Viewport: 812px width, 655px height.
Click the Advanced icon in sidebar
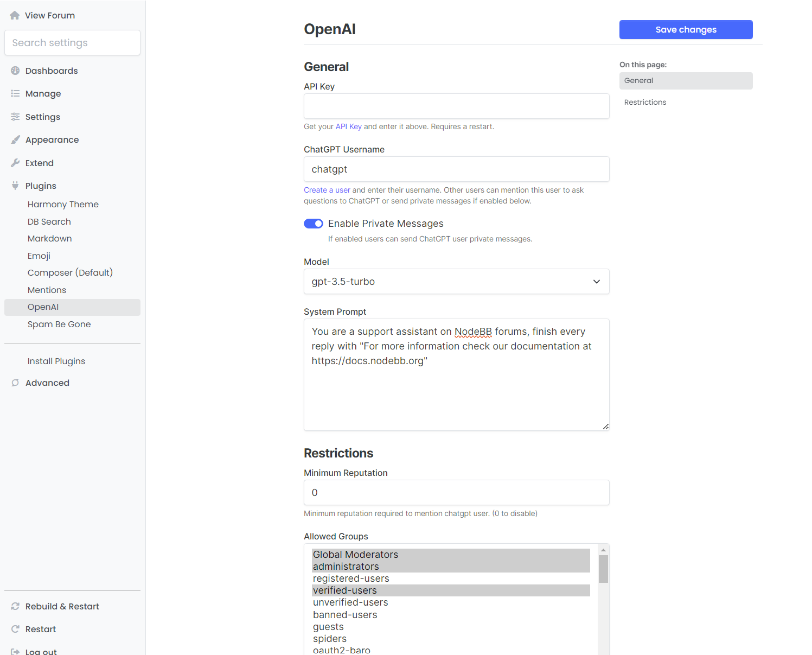[15, 383]
